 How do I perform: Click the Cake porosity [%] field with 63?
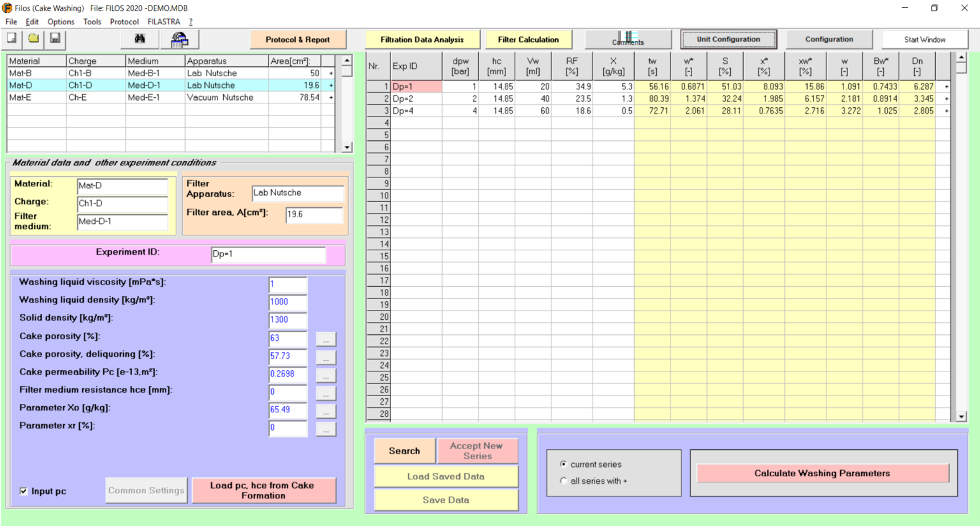point(287,338)
